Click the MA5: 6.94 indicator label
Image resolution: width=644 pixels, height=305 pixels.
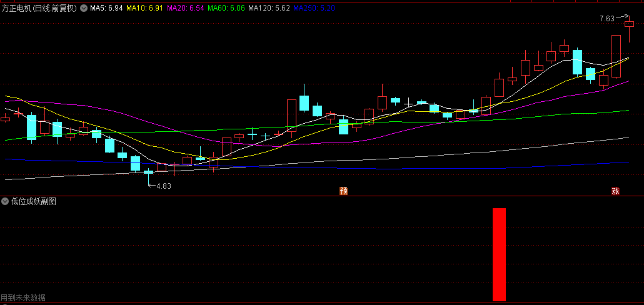[x=106, y=7]
